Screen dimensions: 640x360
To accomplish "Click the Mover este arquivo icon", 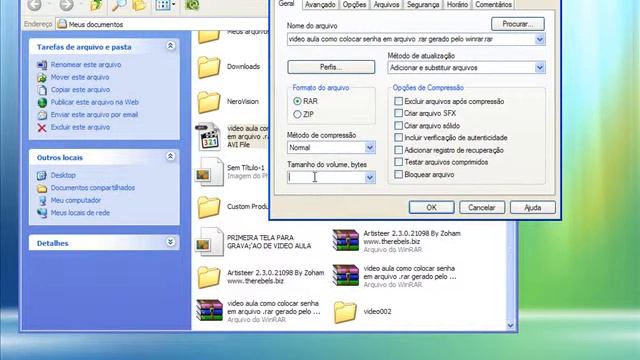I will point(42,78).
